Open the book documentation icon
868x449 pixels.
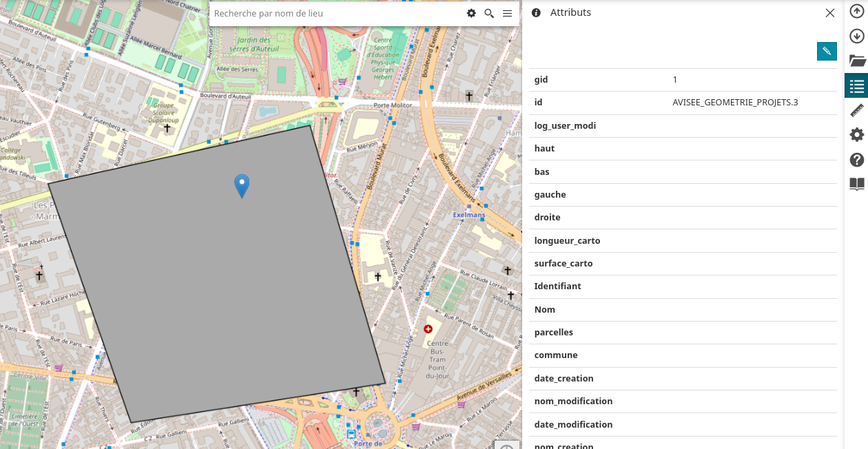click(x=856, y=184)
